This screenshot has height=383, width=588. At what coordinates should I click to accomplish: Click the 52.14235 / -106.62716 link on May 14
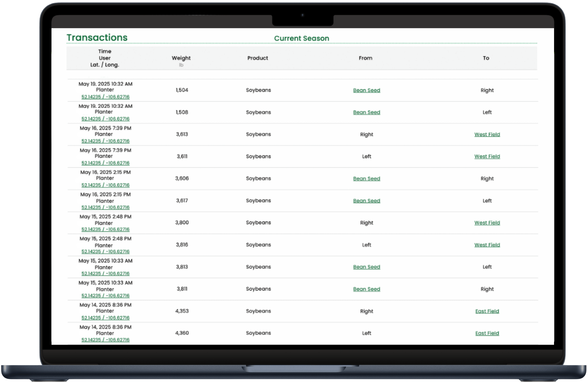(105, 317)
